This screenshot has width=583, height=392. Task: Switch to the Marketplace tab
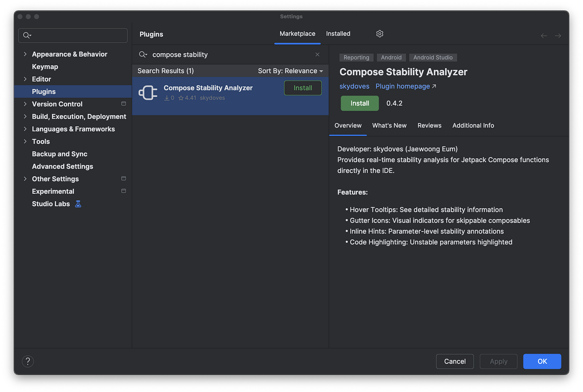point(297,34)
